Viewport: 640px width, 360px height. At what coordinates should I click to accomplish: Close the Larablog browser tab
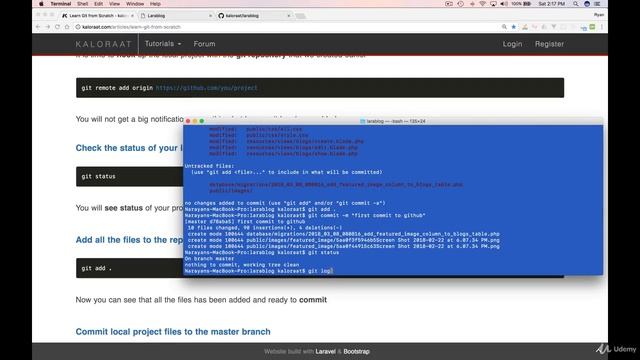coord(210,16)
